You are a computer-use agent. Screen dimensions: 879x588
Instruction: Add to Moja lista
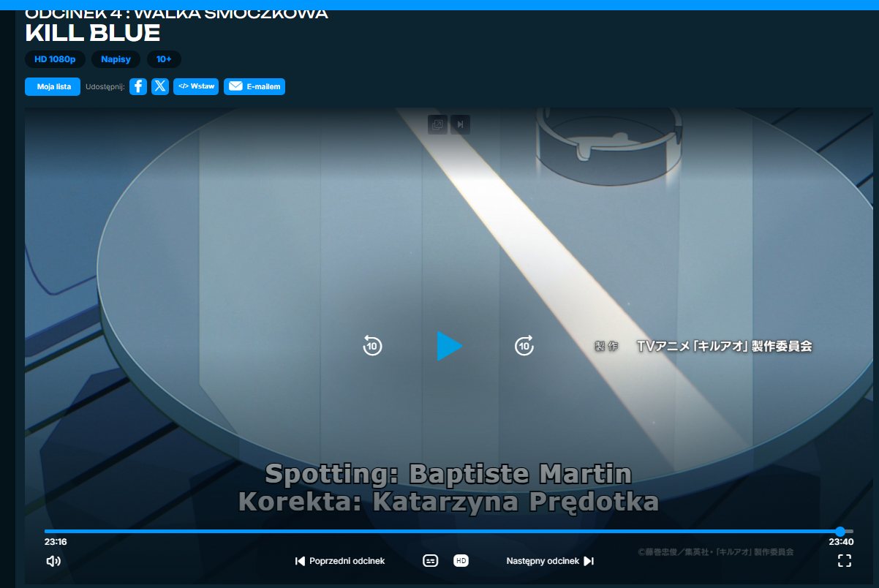53,86
